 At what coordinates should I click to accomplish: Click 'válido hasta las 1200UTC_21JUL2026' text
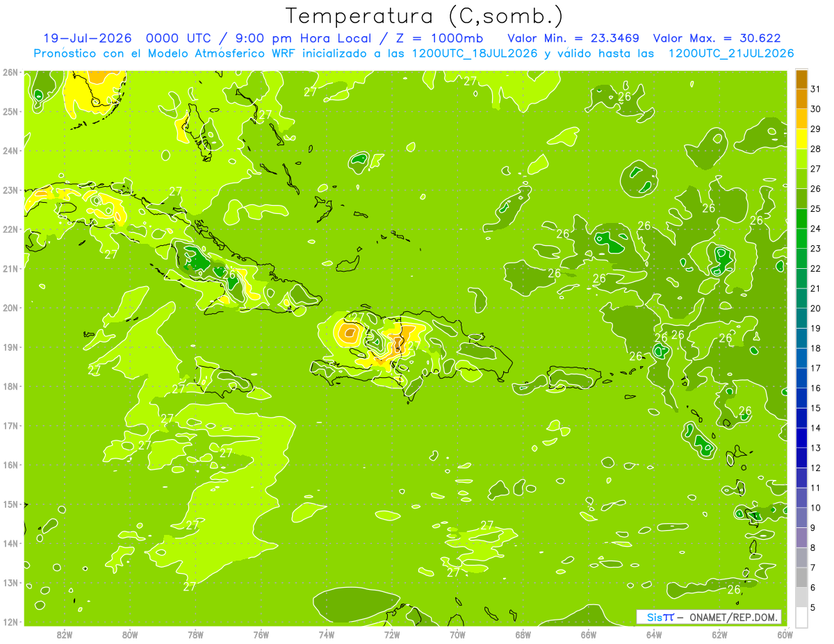(x=676, y=53)
